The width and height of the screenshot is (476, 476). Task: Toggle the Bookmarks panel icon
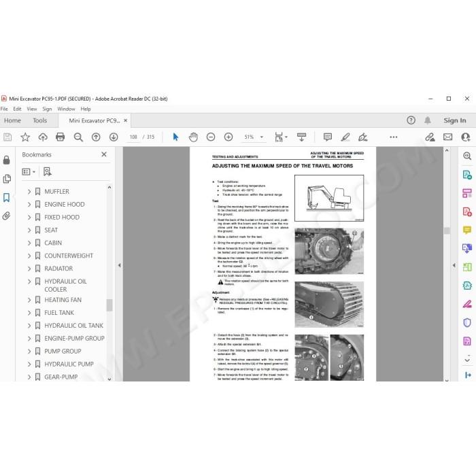(6, 198)
